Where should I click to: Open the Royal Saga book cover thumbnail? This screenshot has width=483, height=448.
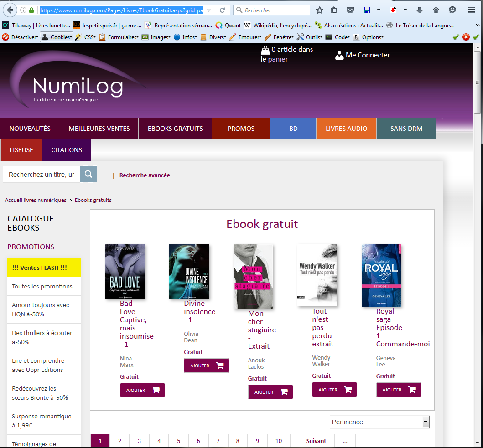[x=381, y=275]
